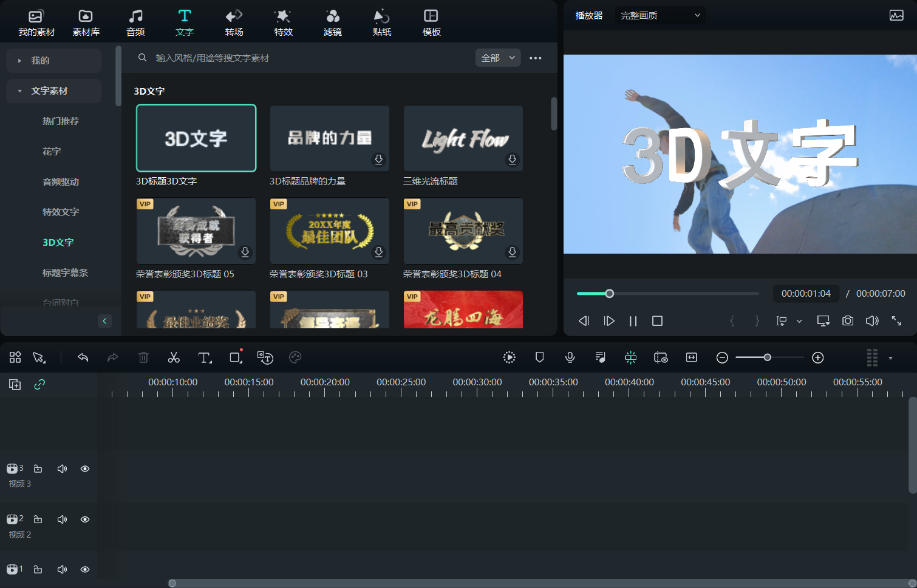This screenshot has height=588, width=917.
Task: Switch to the 转场 tab
Action: tap(234, 22)
